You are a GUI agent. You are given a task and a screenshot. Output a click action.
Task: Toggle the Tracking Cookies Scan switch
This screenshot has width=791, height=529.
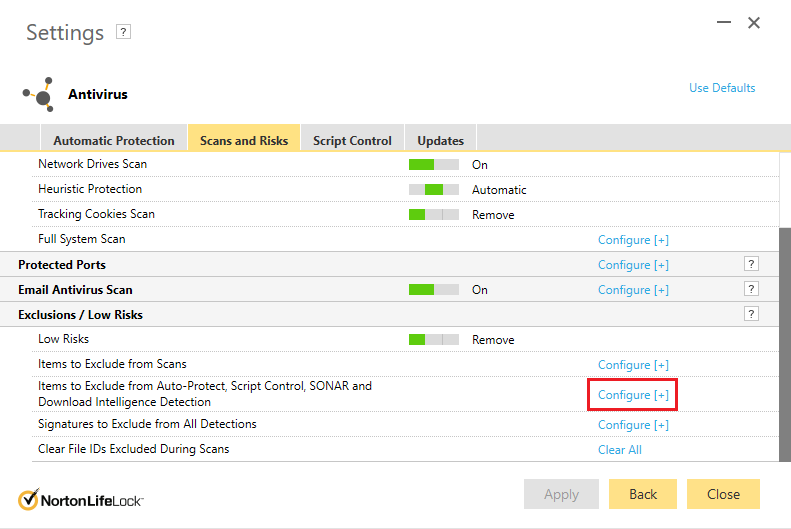[434, 214]
